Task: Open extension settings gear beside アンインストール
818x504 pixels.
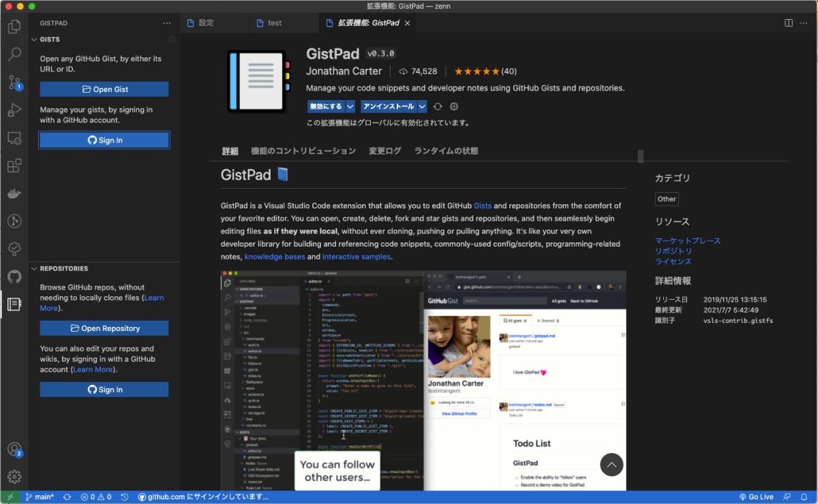Action: 454,106
